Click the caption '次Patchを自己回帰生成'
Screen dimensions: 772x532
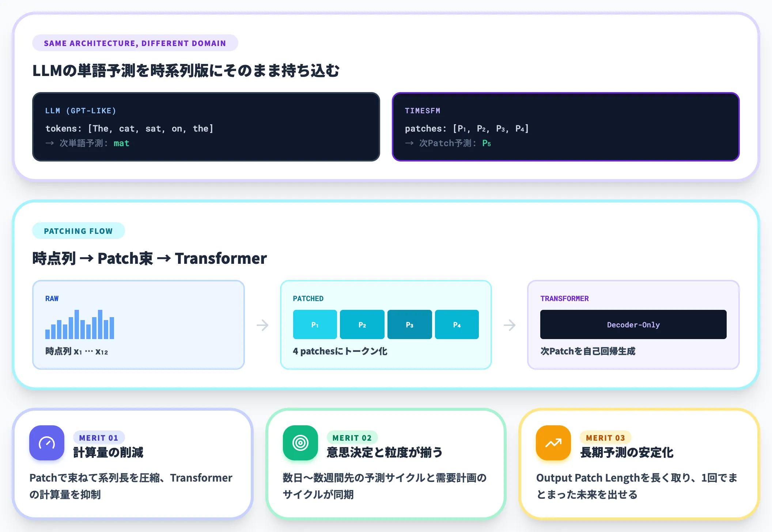(x=588, y=351)
